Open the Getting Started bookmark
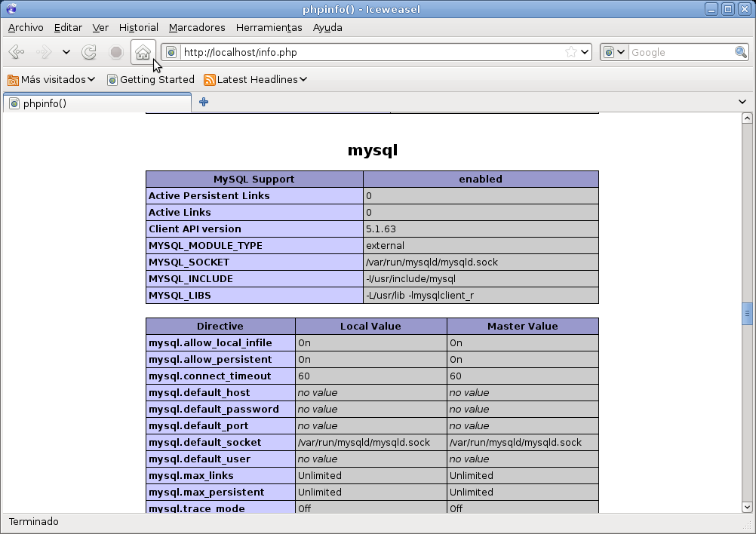 (x=157, y=79)
